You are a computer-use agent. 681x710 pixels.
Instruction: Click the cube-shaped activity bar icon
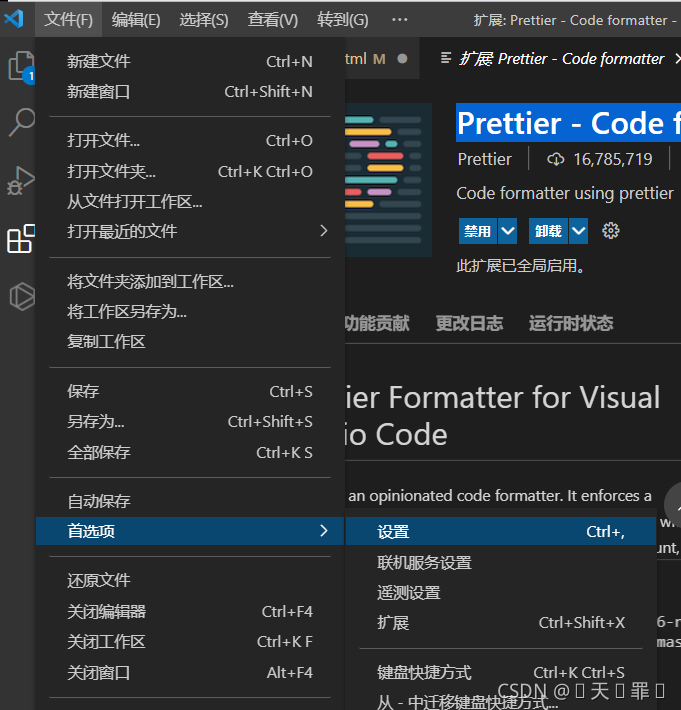point(22,297)
